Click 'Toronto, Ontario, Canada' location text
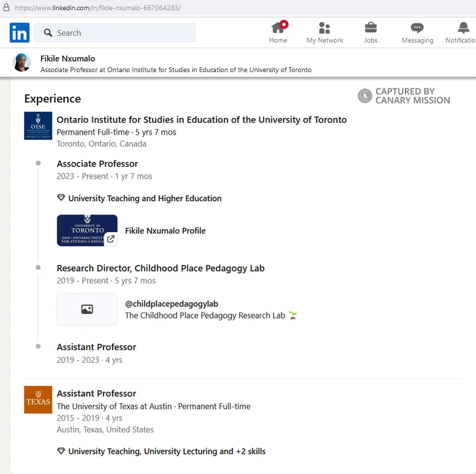The image size is (476, 474). point(101,144)
